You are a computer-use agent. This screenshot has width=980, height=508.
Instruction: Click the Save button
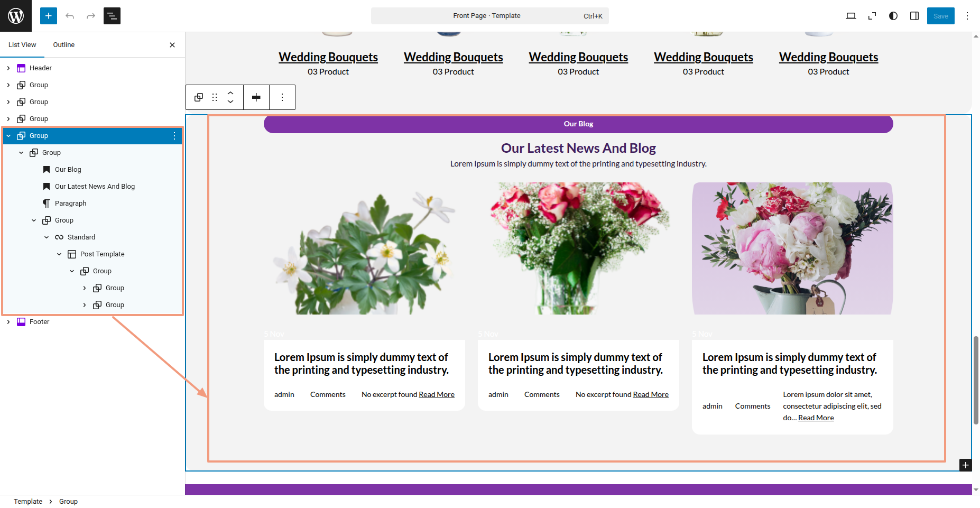click(x=940, y=16)
